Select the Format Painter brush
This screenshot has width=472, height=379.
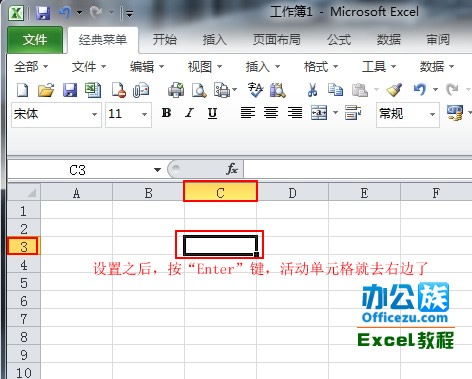[394, 90]
